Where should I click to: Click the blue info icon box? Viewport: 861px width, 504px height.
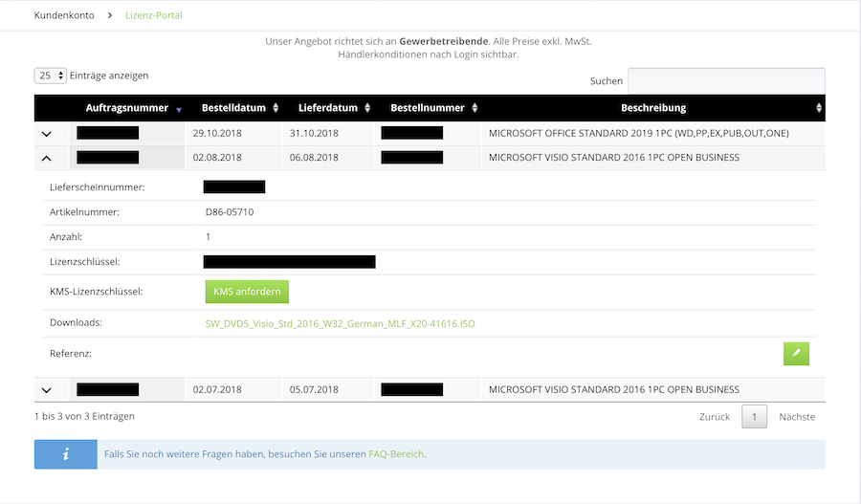pos(65,454)
